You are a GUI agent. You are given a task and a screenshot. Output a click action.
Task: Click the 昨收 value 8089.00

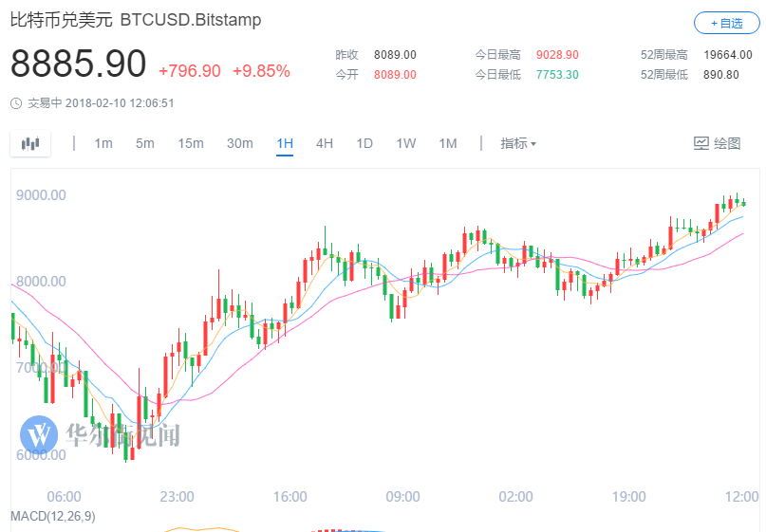point(395,55)
